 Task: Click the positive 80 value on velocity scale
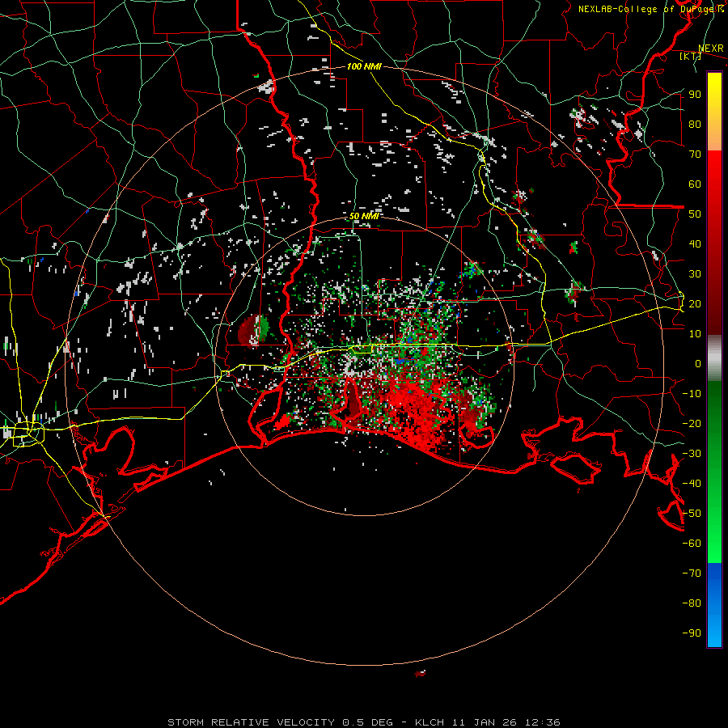695,124
